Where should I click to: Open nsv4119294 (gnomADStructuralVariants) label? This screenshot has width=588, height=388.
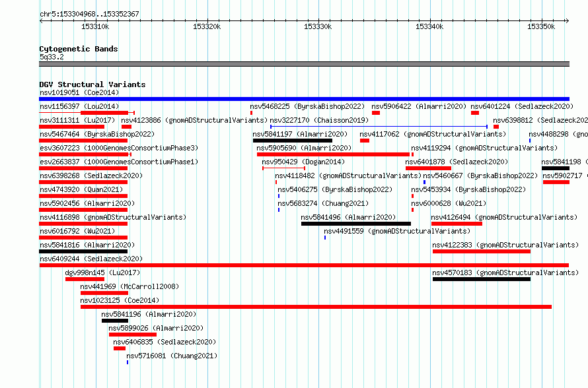pos(484,148)
